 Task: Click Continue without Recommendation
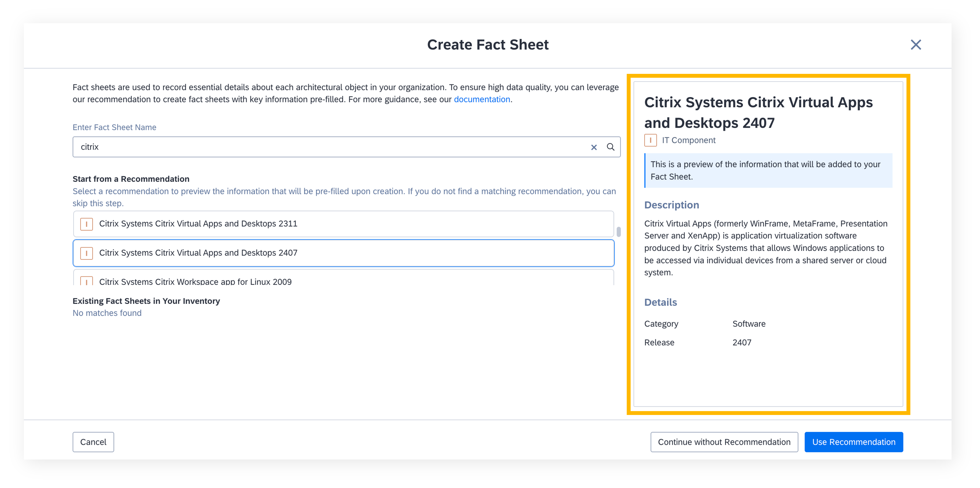(x=724, y=442)
